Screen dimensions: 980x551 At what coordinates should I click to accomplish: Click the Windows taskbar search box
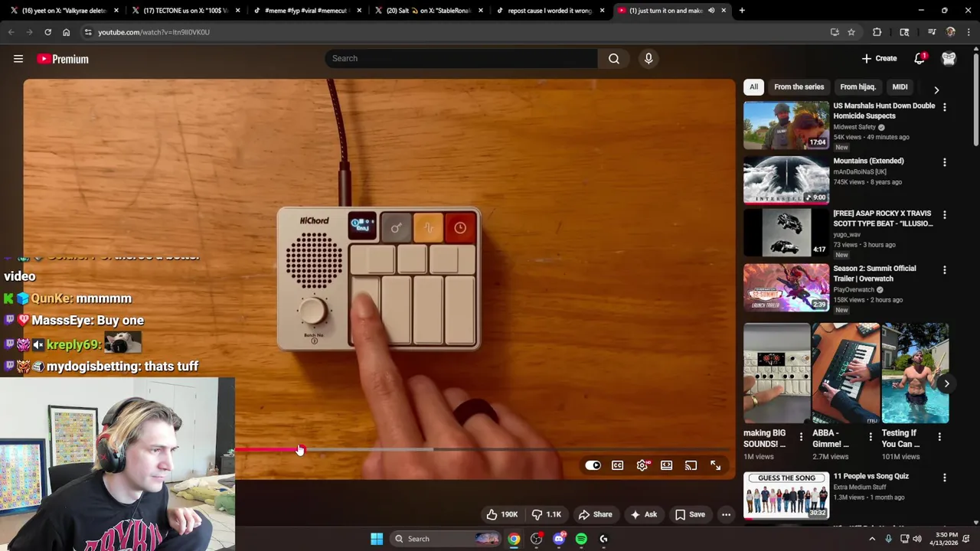(x=447, y=539)
